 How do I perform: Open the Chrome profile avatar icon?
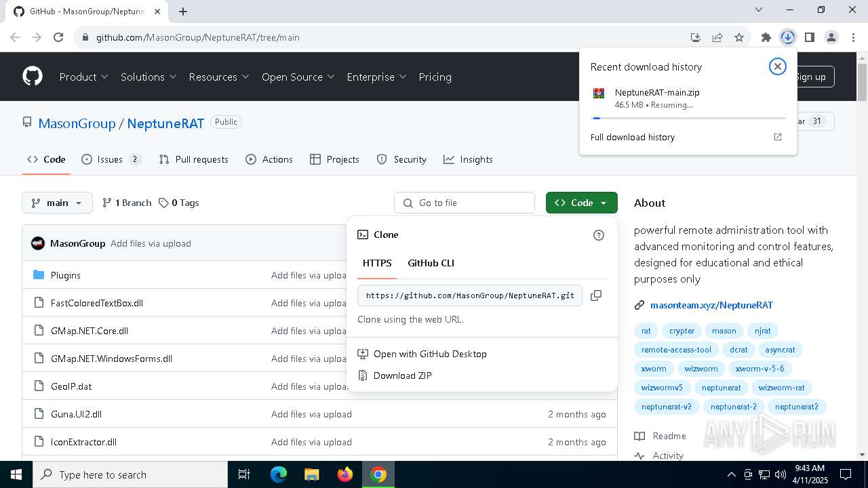[x=831, y=38]
